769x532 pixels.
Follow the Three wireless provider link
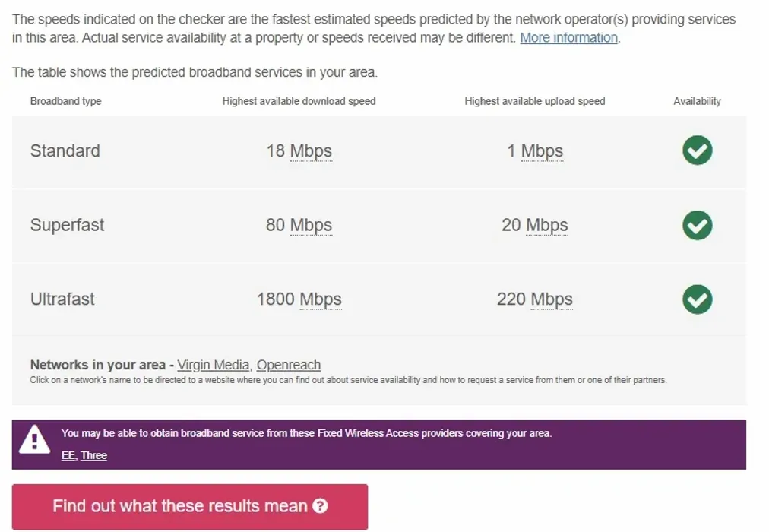click(x=94, y=455)
